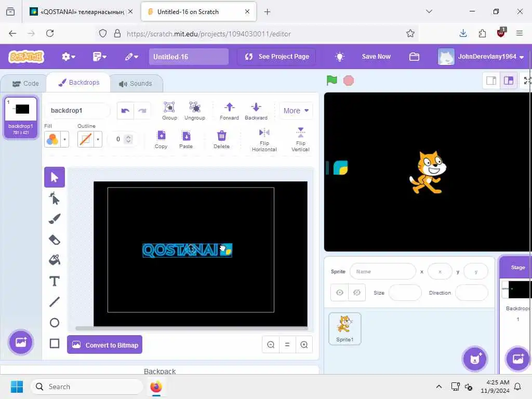532x399 pixels.
Task: Paste the copied object
Action: click(186, 139)
